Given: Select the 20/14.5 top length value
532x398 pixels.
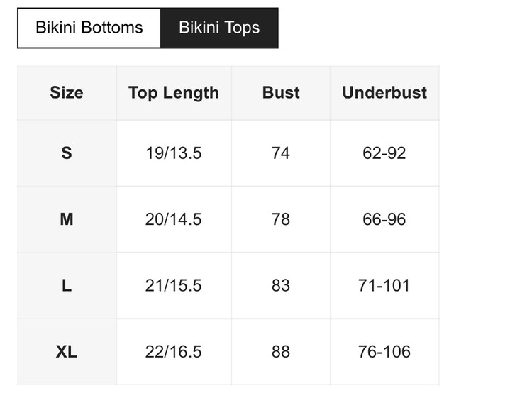Looking at the screenshot, I should 174,219.
